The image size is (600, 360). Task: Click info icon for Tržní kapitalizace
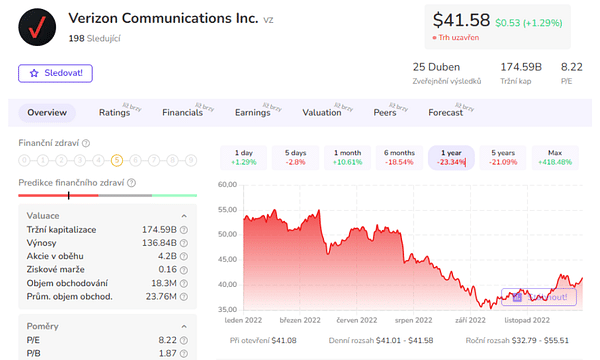coord(184,230)
